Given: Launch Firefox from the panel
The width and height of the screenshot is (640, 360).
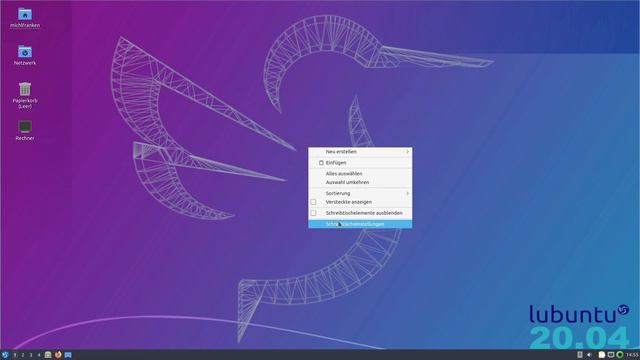Looking at the screenshot, I should [58, 355].
